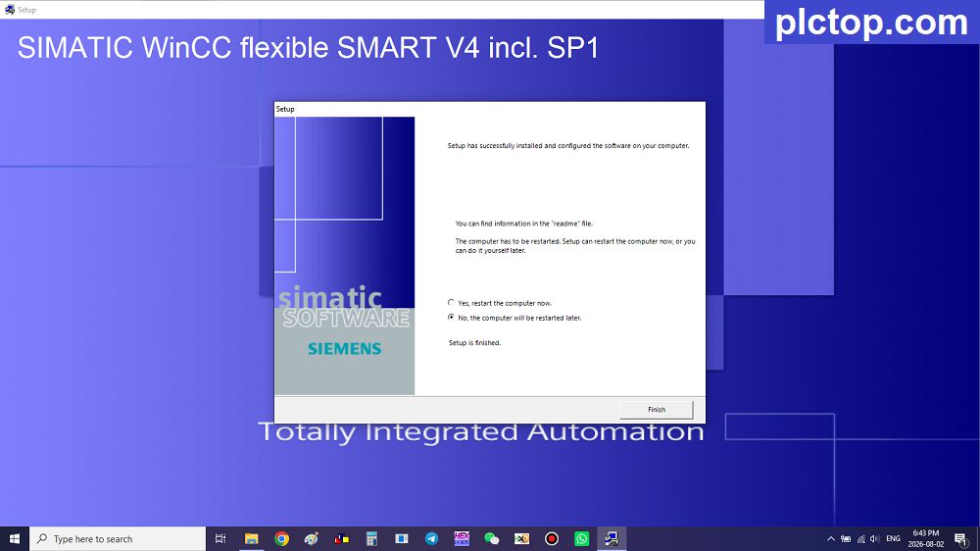Image resolution: width=980 pixels, height=551 pixels.
Task: Launch Google Chrome from the taskbar
Action: point(281,538)
